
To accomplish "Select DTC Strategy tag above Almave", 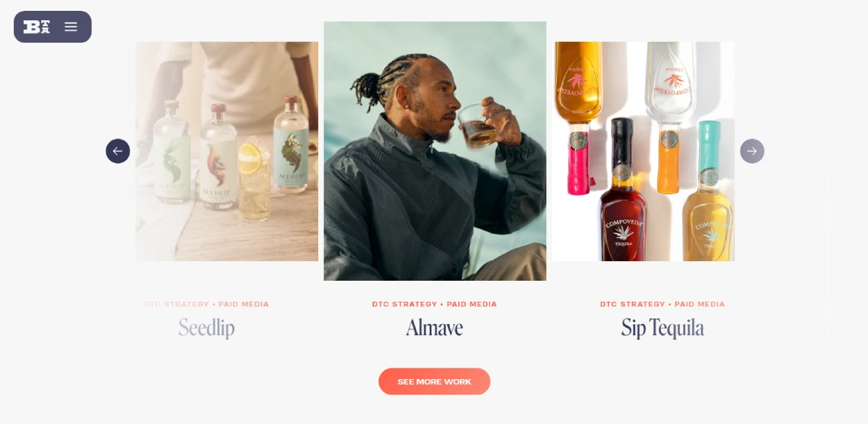I will coord(404,305).
